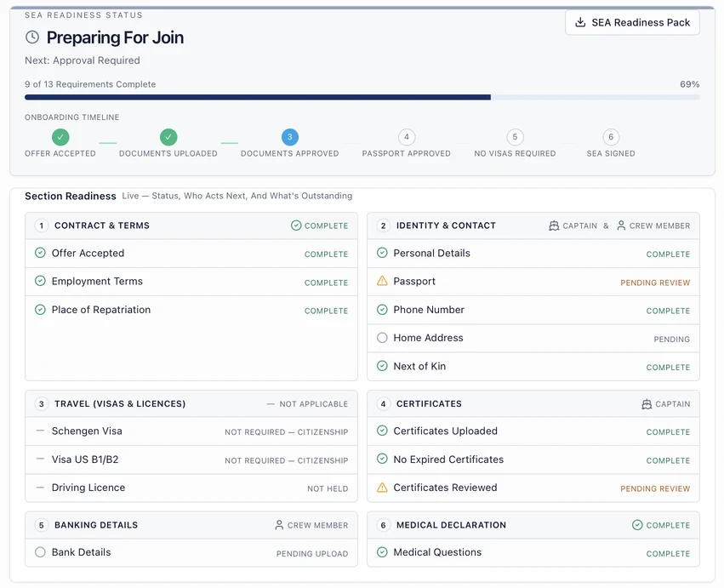
Task: Click the Next of Kin check icon
Action: click(x=382, y=366)
